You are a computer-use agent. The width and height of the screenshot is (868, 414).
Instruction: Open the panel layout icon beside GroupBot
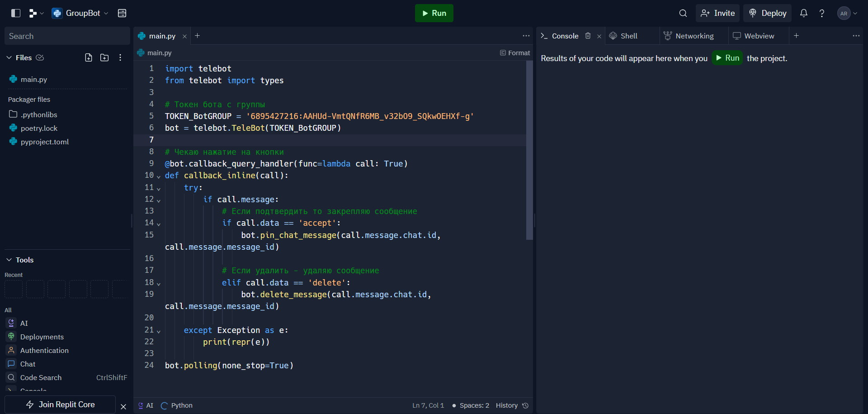click(x=122, y=13)
